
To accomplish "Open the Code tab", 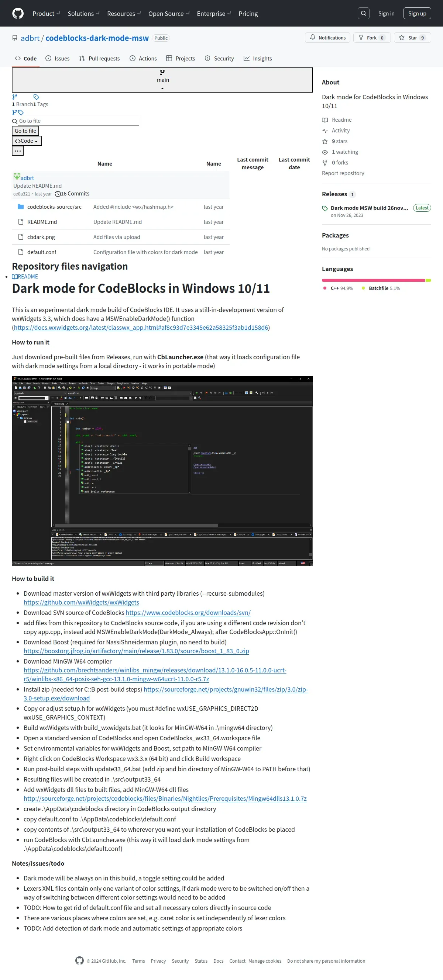I will tap(25, 59).
